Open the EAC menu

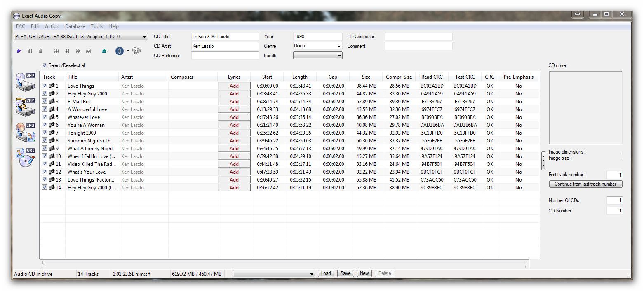pyautogui.click(x=21, y=26)
